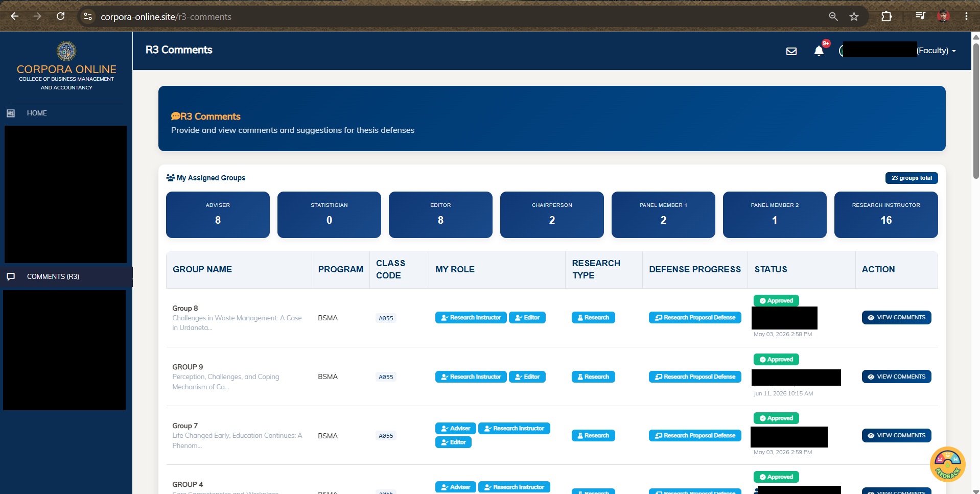Image resolution: width=980 pixels, height=494 pixels.
Task: Open the Chrome three-dot menu
Action: [966, 16]
